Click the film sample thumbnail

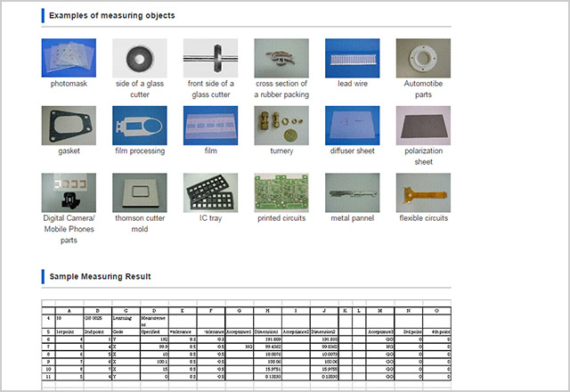pos(210,125)
